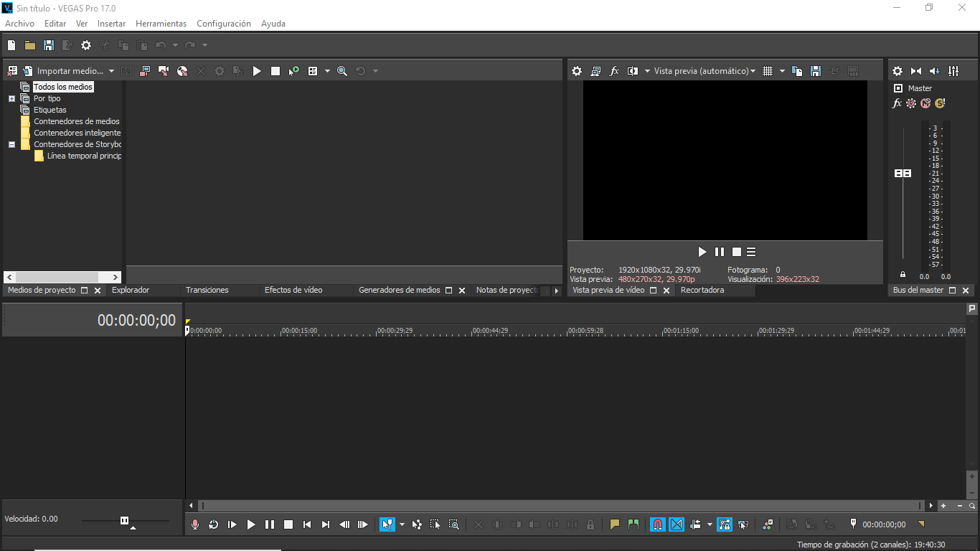Select the Zoom edit tool
This screenshot has width=980, height=551.
click(x=454, y=524)
